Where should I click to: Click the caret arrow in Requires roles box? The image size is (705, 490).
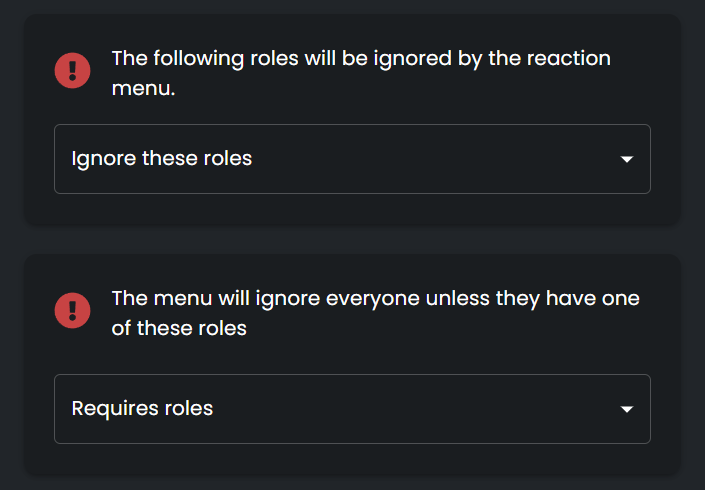(x=627, y=409)
